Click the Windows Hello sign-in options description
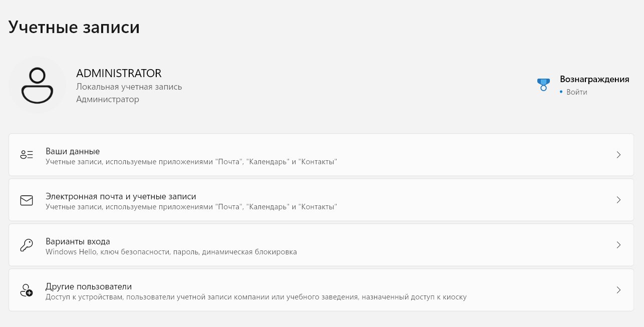 [x=171, y=252]
